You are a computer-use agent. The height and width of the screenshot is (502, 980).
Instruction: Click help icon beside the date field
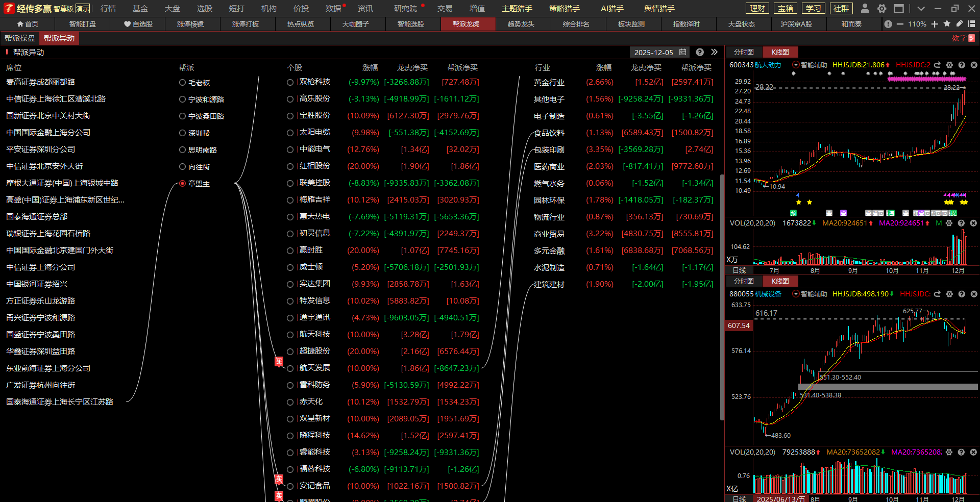point(700,52)
